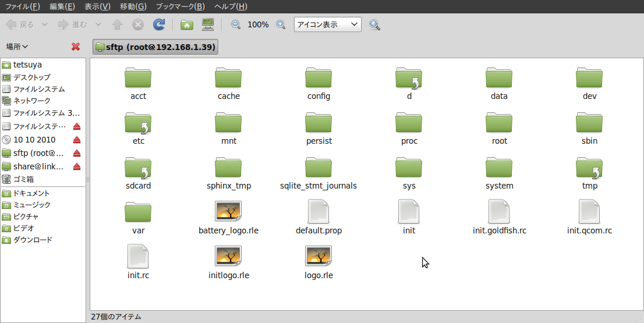Select the mnt folder icon
644x323 pixels.
228,122
